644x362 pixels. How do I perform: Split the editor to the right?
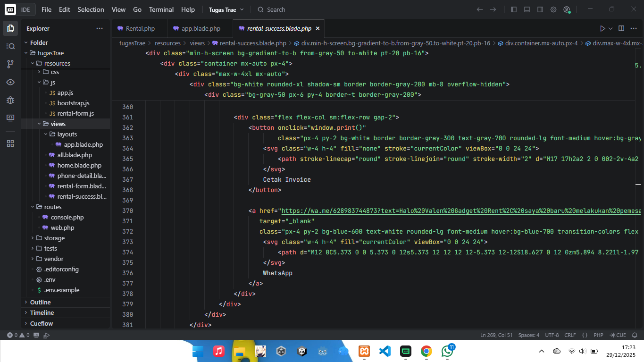click(x=621, y=29)
